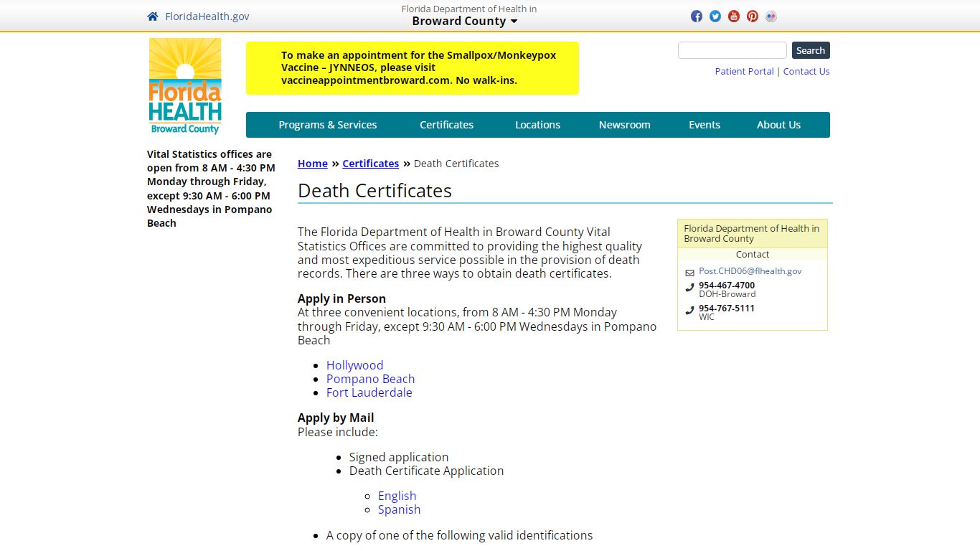Open the Pinterest social icon
Viewport: 980px width, 551px height.
[753, 17]
